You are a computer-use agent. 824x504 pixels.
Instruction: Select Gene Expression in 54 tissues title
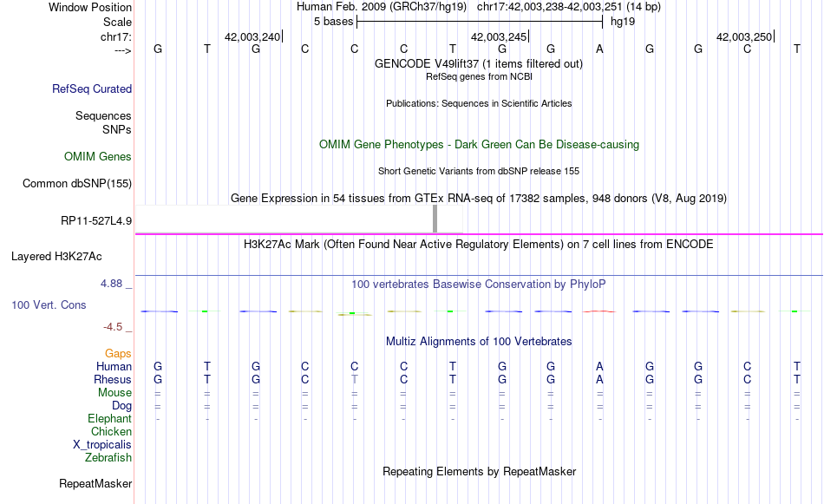479,198
